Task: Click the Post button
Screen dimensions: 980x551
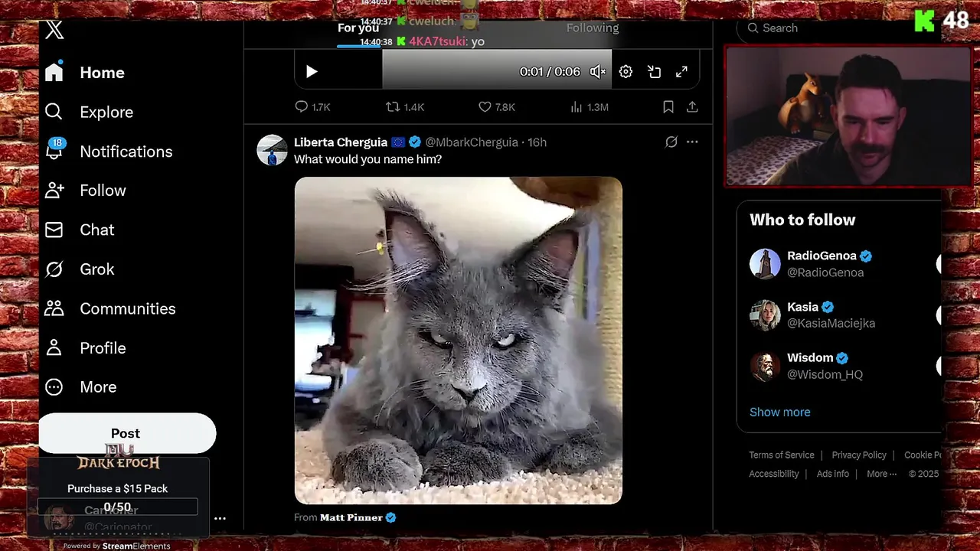Action: (127, 433)
